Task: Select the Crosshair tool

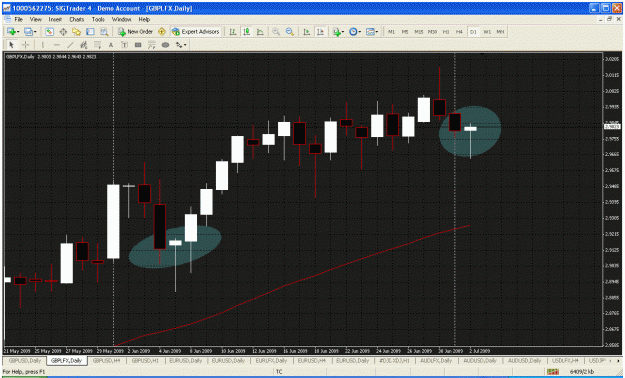Action: coord(25,45)
